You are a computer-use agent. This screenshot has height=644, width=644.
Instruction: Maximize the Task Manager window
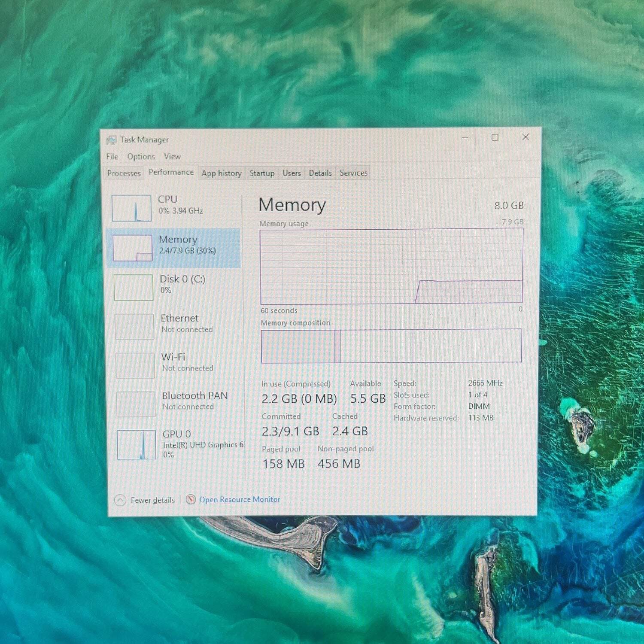(495, 137)
